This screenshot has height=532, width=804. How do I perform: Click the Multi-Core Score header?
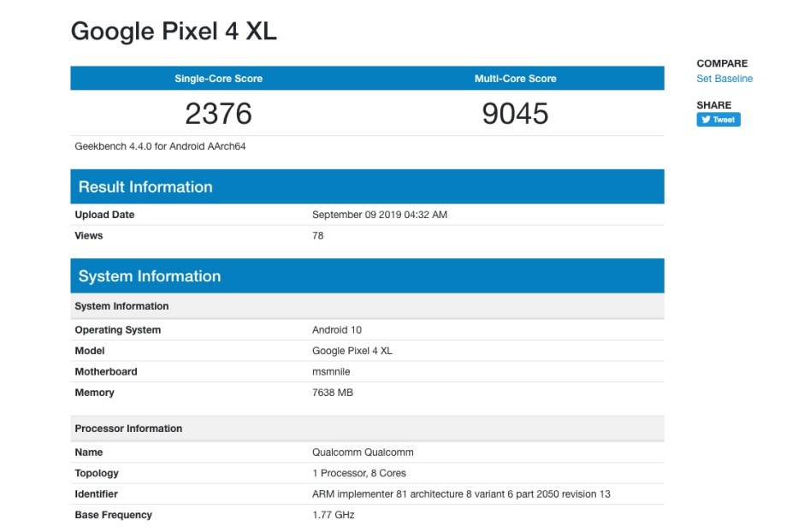[514, 78]
